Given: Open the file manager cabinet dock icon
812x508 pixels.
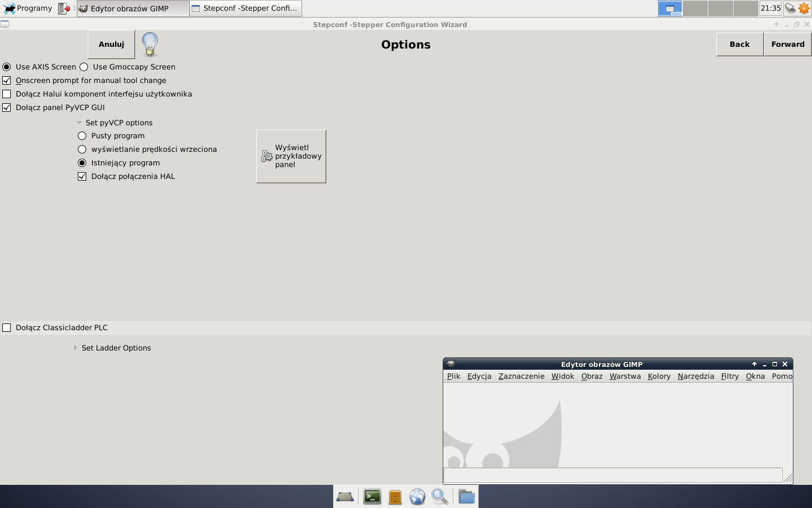Looking at the screenshot, I should tap(395, 497).
